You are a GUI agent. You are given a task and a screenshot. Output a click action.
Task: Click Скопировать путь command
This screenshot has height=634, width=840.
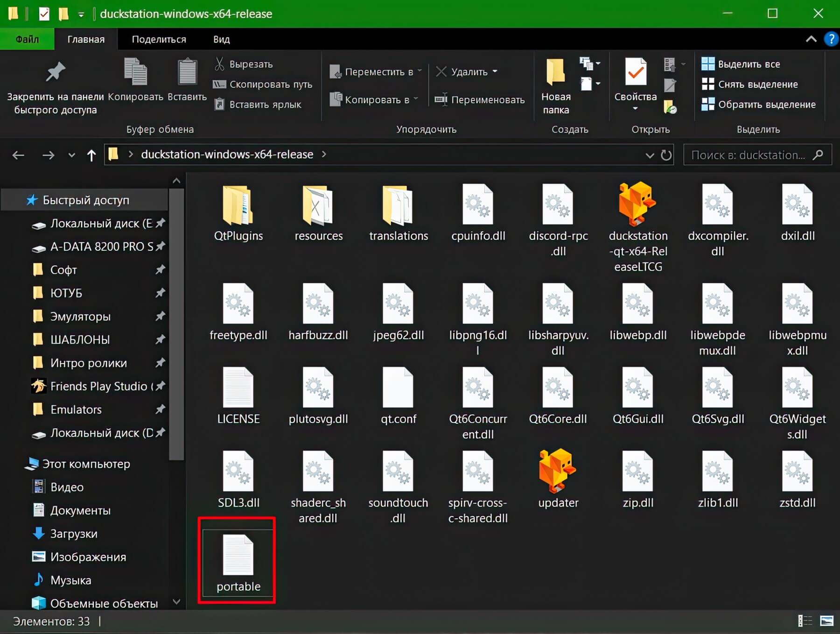[x=262, y=85]
